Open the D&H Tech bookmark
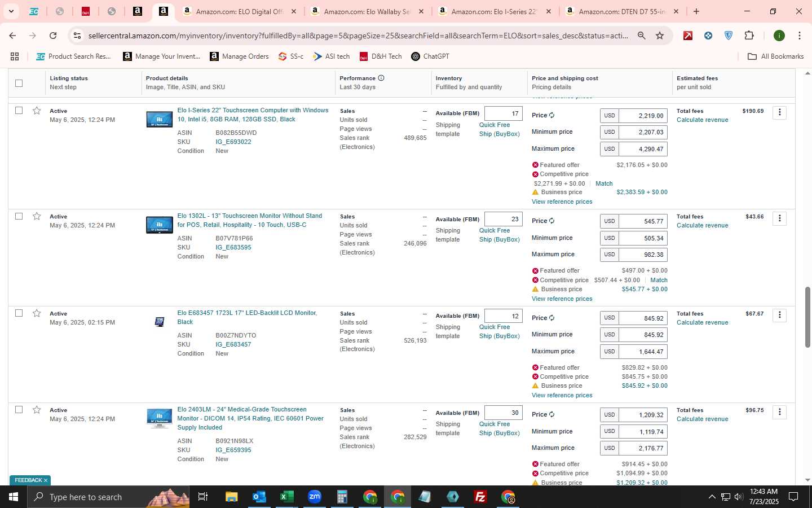Viewport: 812px width, 508px height. [x=381, y=56]
